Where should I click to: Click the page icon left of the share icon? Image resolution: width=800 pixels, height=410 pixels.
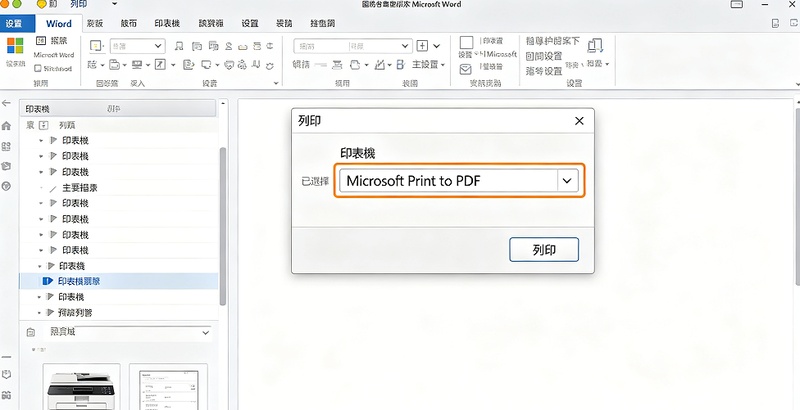(776, 23)
